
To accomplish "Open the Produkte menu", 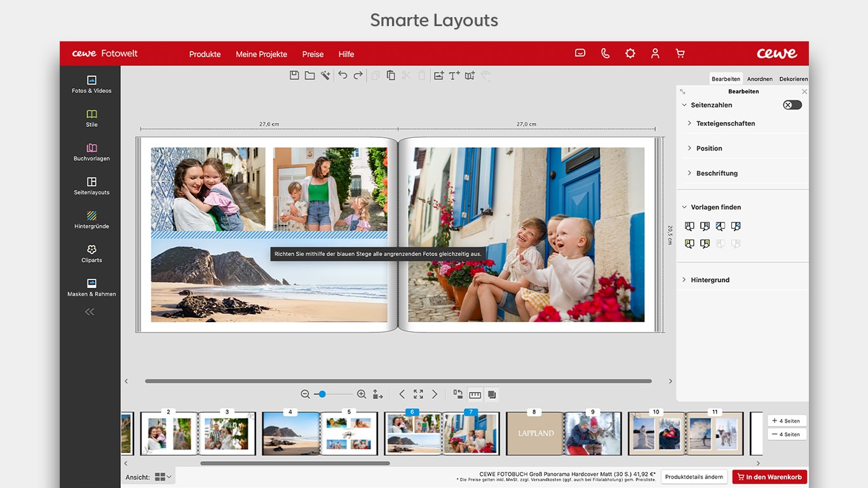I will (205, 54).
